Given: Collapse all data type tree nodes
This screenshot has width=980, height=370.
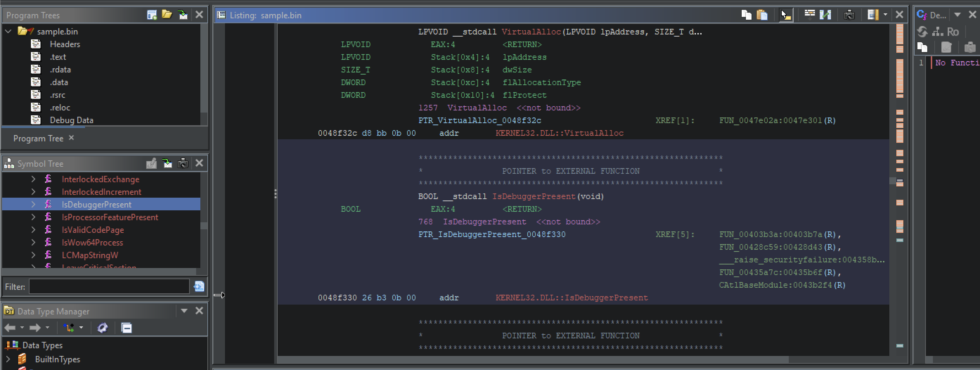Looking at the screenshot, I should 126,328.
